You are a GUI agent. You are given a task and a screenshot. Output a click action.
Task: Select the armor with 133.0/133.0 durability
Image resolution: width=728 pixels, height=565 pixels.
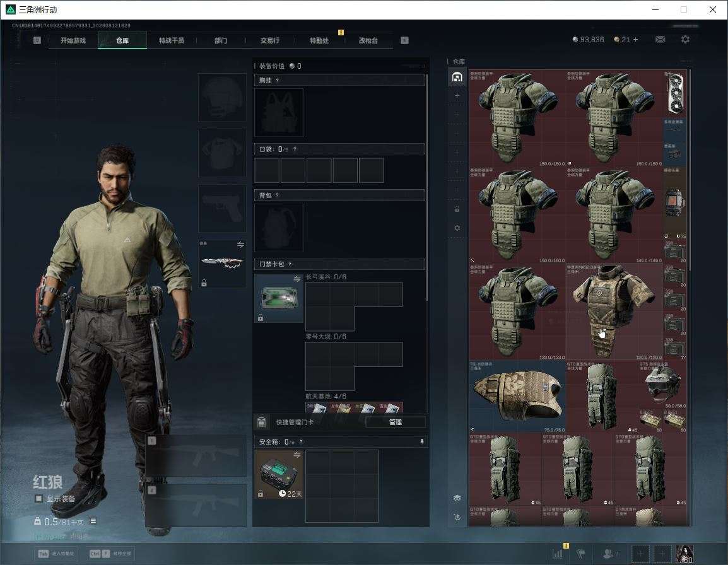click(x=517, y=312)
